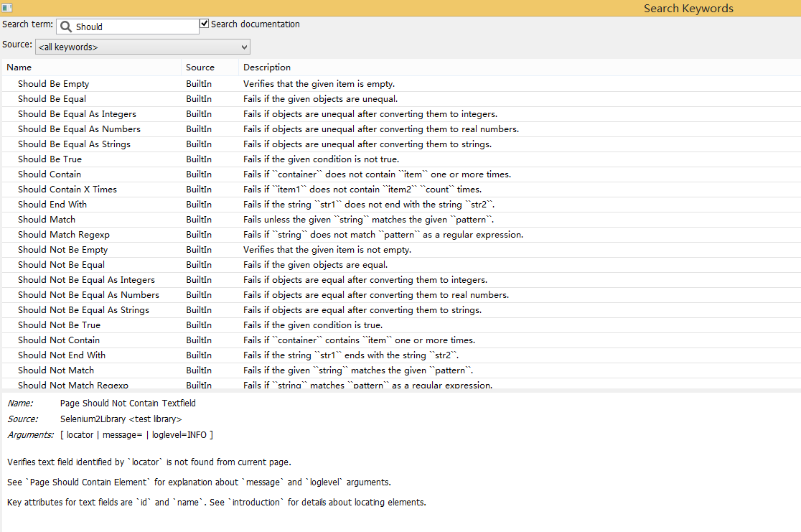This screenshot has width=801, height=532.
Task: Open the Source keywords dropdown
Action: (143, 47)
